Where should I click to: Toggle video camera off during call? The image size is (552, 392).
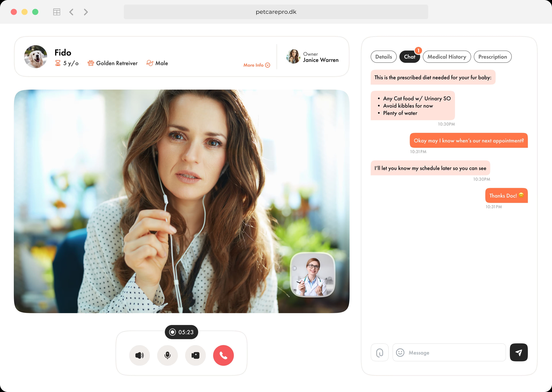(x=195, y=355)
